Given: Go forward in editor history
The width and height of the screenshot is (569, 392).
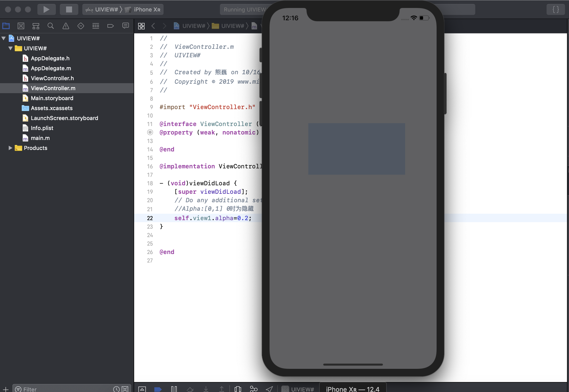Looking at the screenshot, I should (164, 26).
